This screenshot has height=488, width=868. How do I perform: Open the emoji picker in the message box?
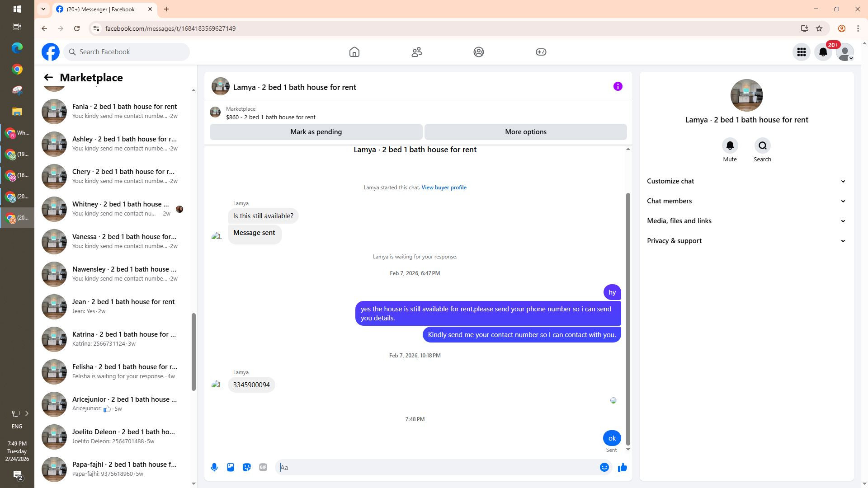(604, 467)
